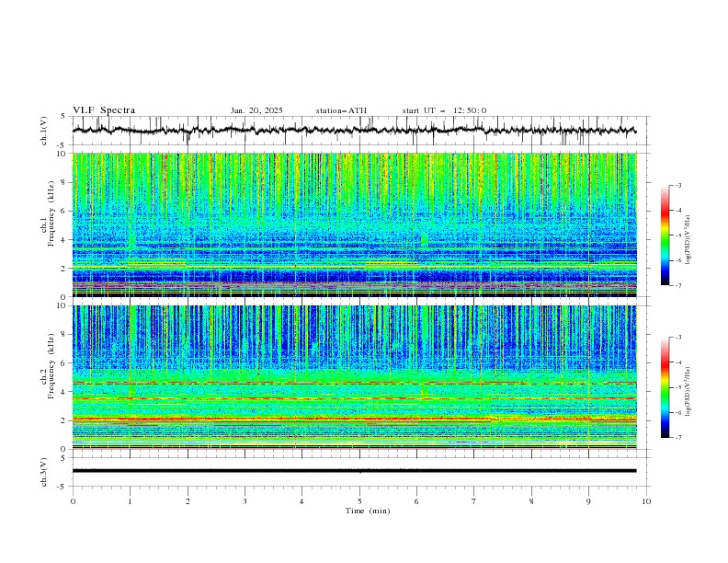Click the ch.3 voltage trace
This screenshot has width=728, height=563.
(x=354, y=471)
